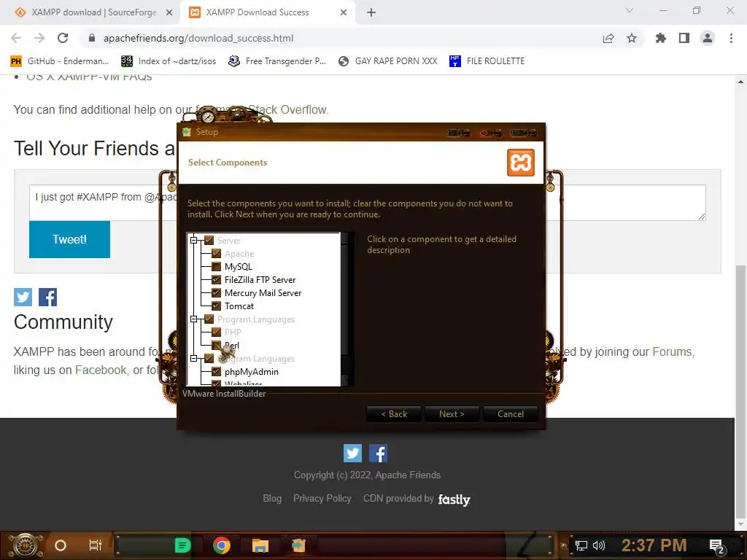Uncheck the Tomcat component
Screen dimensions: 747x560
pos(216,306)
